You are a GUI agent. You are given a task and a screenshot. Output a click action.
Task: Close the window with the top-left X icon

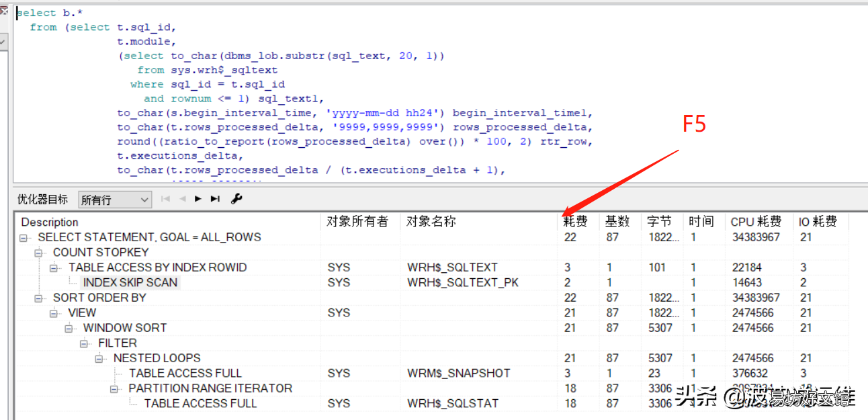click(4, 10)
